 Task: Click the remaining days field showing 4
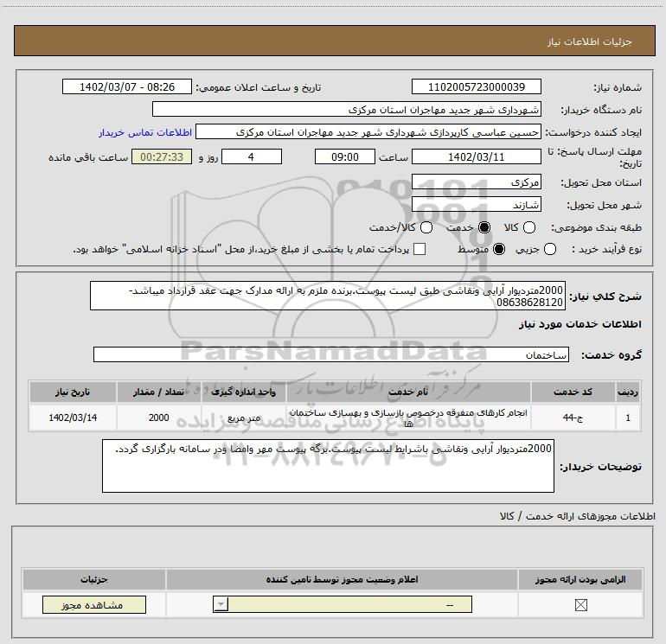click(252, 156)
